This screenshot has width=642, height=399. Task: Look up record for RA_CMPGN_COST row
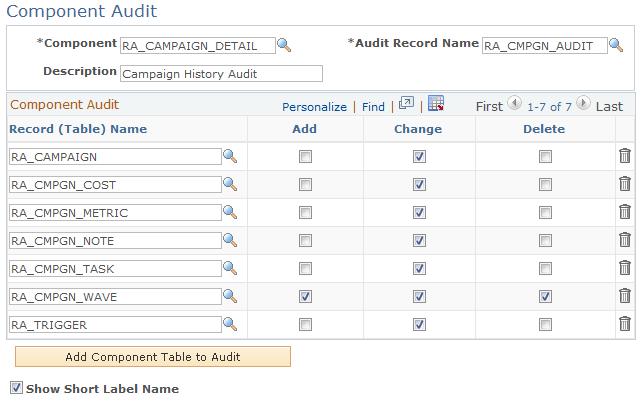pyautogui.click(x=230, y=184)
